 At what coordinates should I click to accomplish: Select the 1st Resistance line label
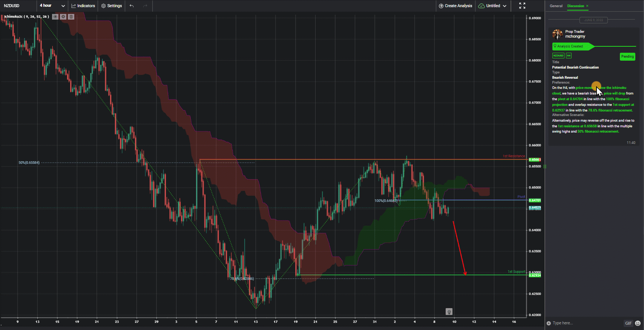514,156
